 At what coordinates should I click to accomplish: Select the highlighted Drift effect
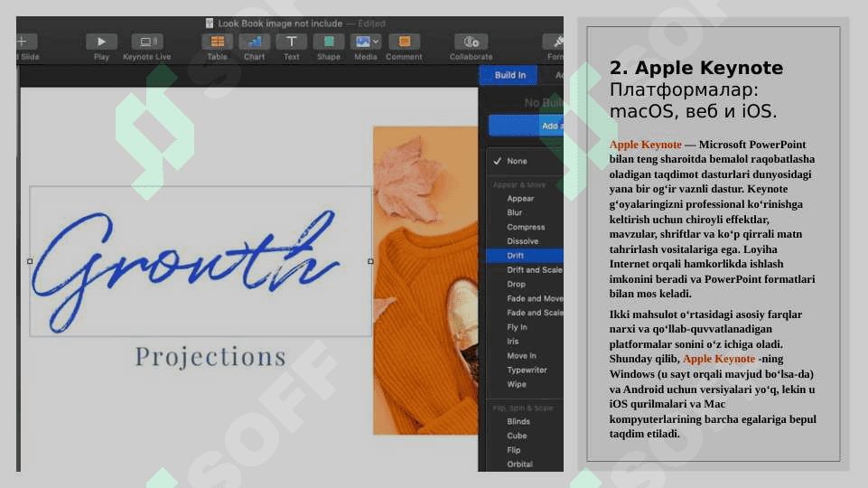coord(525,256)
